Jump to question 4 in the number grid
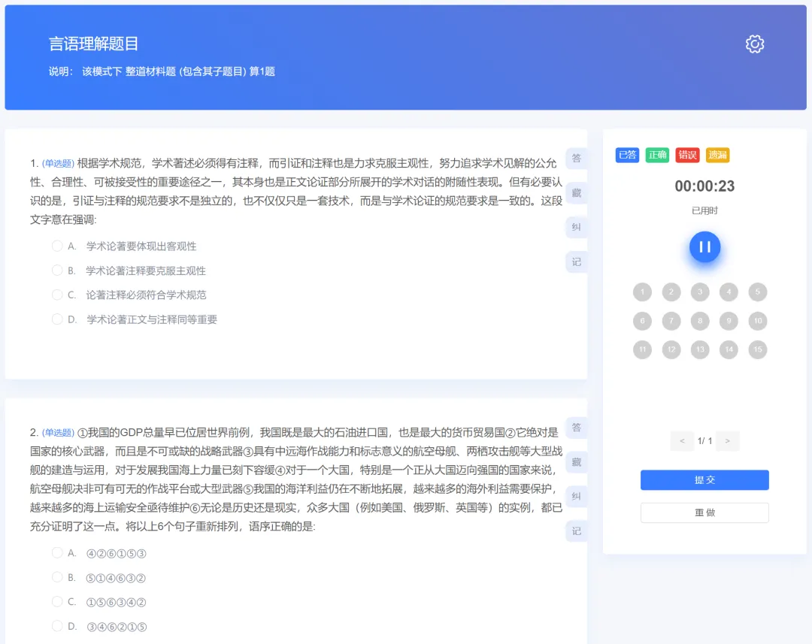Image resolution: width=812 pixels, height=644 pixels. click(729, 292)
